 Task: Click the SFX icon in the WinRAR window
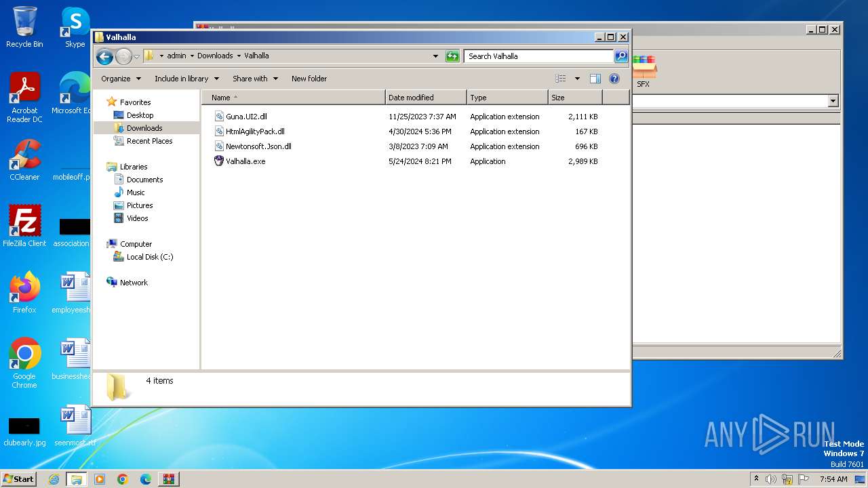coord(643,72)
